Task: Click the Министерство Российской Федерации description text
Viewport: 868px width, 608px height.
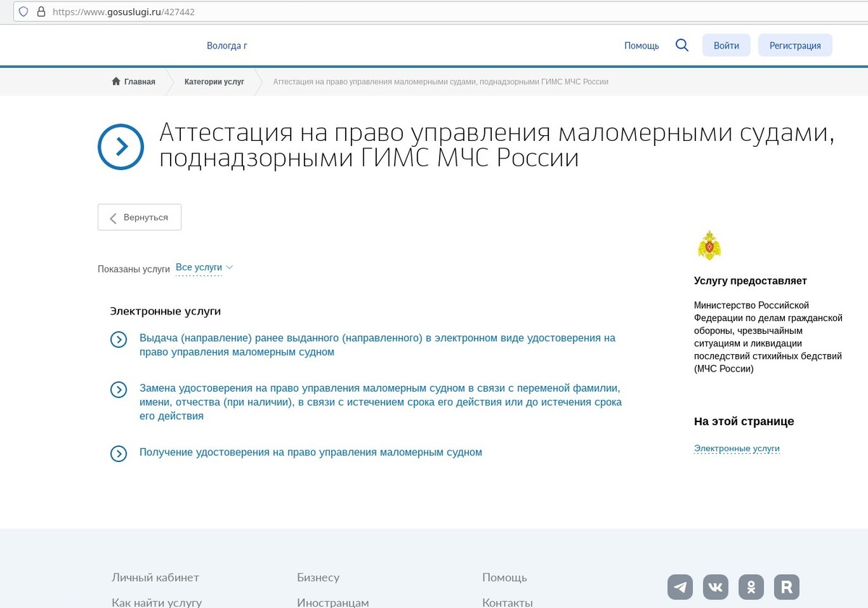Action: (768, 337)
